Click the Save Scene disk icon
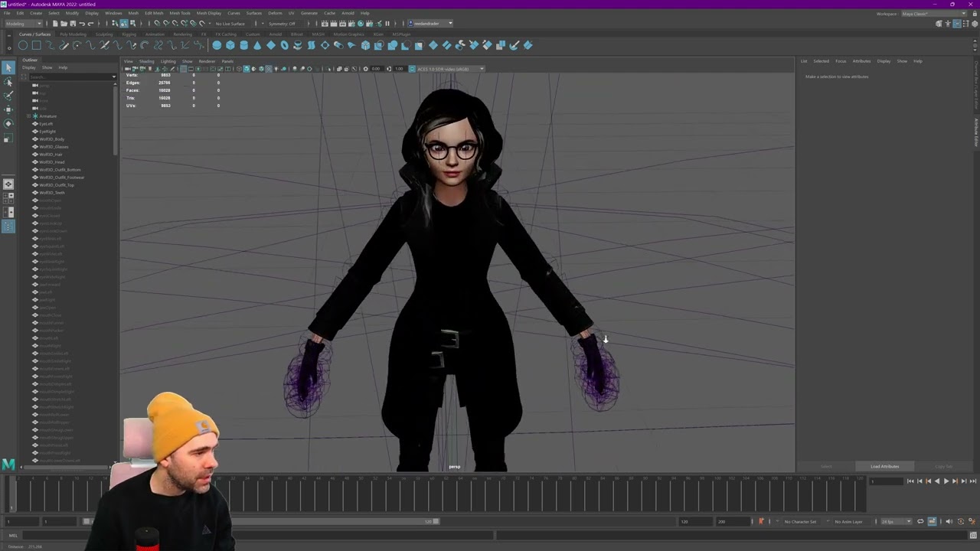This screenshot has height=551, width=980. [x=72, y=24]
